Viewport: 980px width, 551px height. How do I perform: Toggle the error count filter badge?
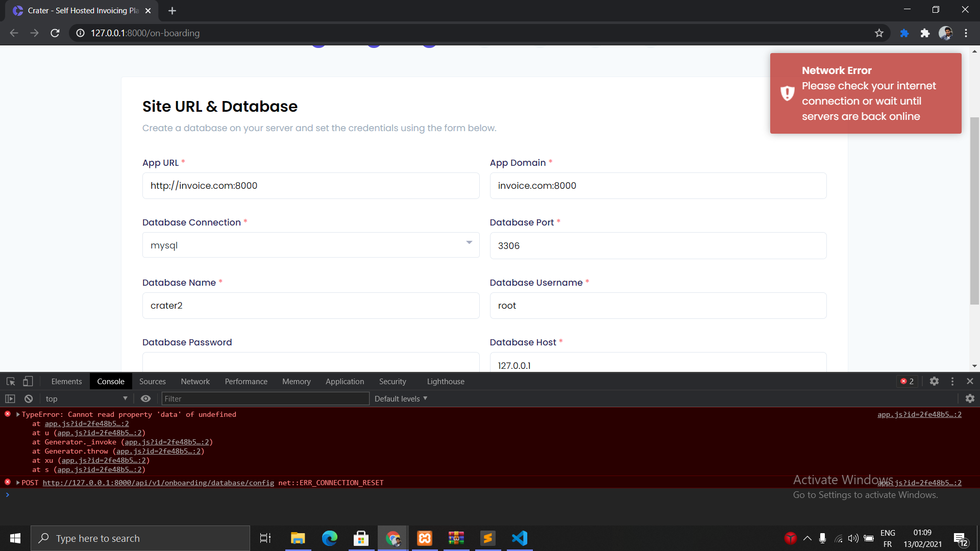tap(907, 381)
